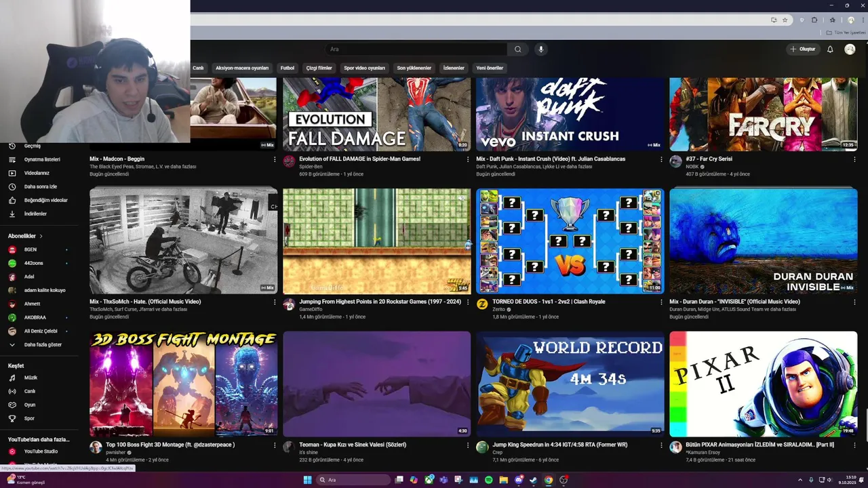Open options for TORNEO DE DUOS video
Screen dimensions: 868x488
click(661, 302)
